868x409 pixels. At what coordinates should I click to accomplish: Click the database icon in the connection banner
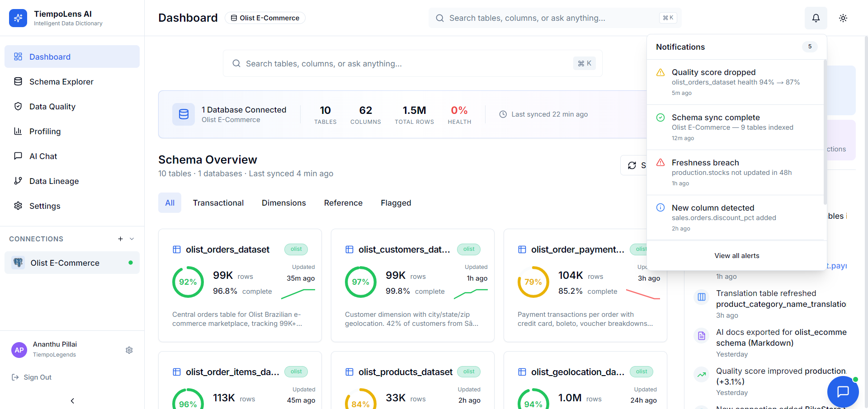click(x=184, y=114)
